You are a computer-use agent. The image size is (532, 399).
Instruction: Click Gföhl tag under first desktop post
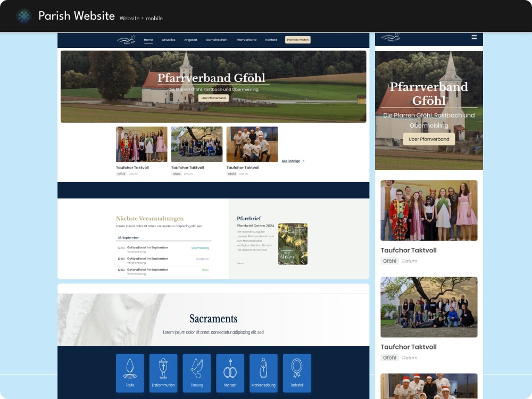coord(121,174)
